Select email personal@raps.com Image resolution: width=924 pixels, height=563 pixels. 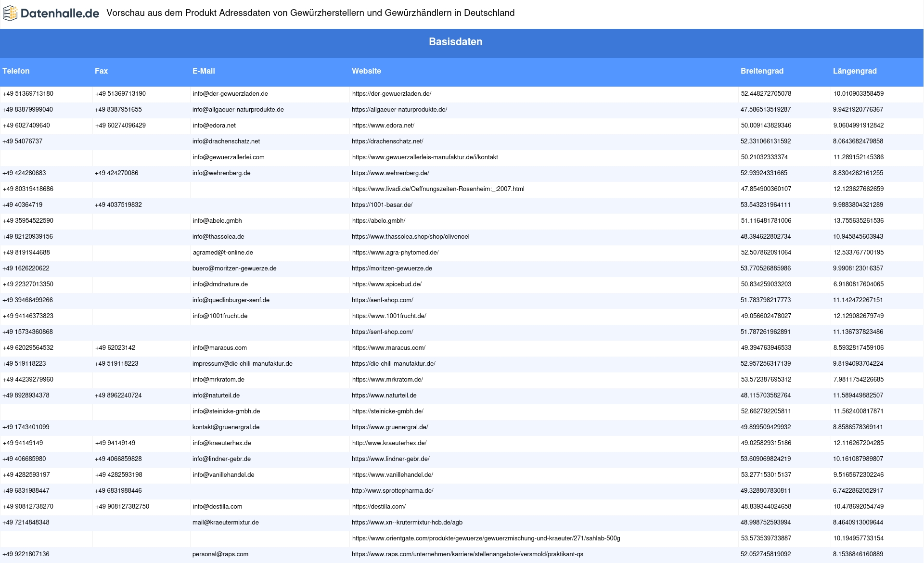(x=220, y=554)
